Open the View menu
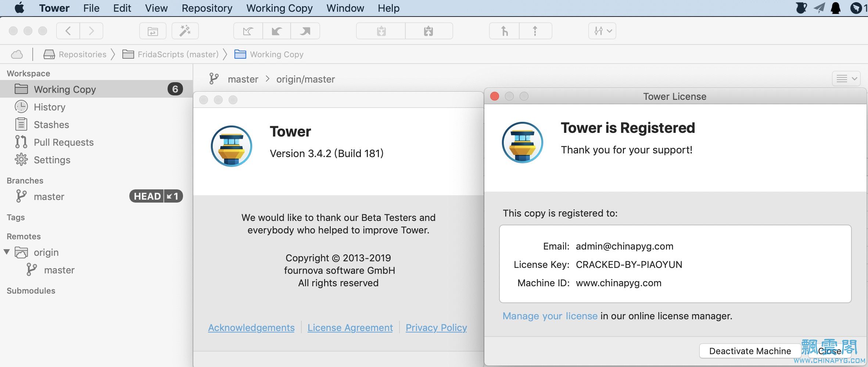Viewport: 868px width, 367px height. point(156,8)
